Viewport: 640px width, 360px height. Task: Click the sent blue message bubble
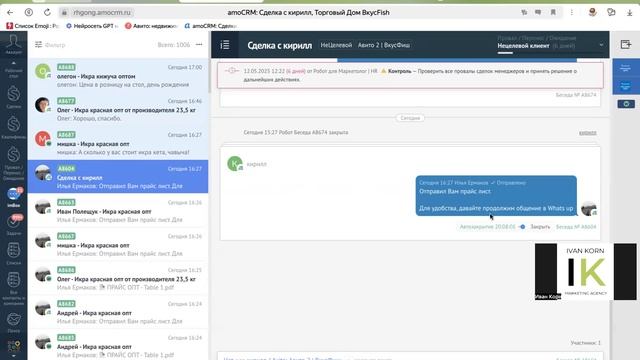tap(496, 196)
